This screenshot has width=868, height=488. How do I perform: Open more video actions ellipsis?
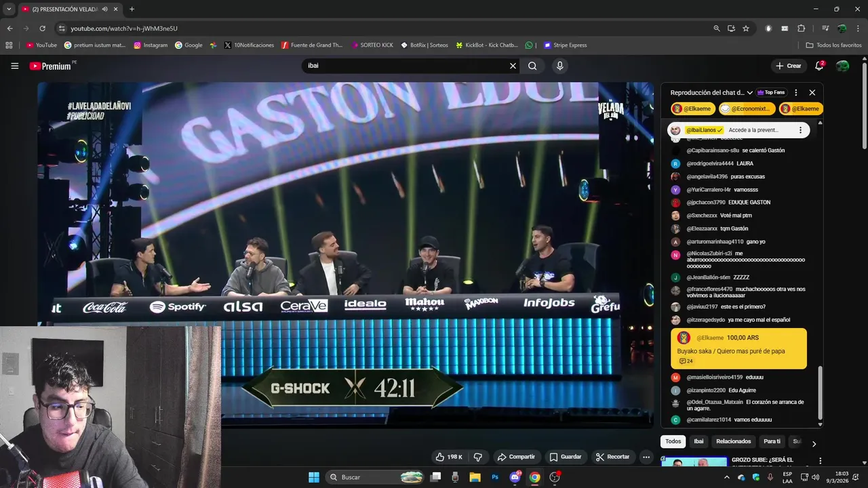coord(646,457)
